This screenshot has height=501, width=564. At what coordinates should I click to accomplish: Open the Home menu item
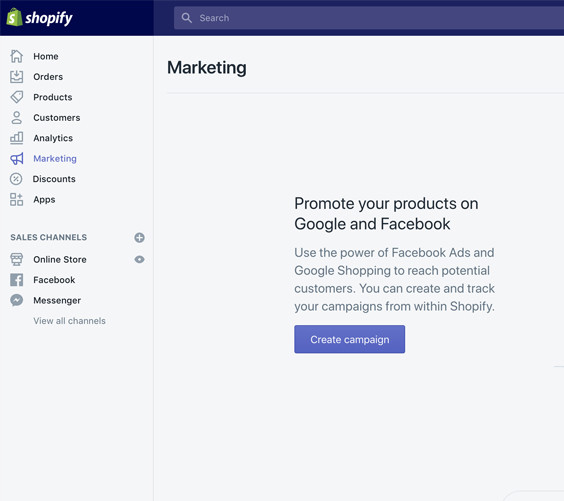coord(46,56)
